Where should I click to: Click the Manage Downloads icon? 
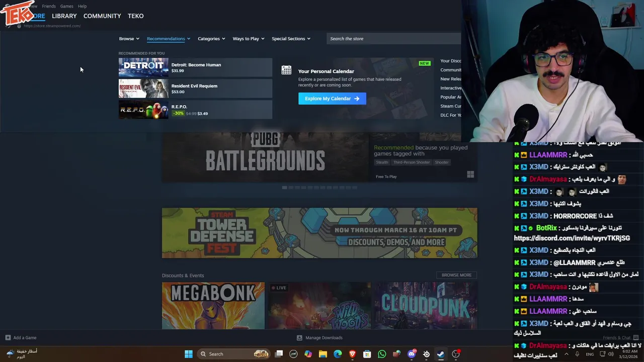pyautogui.click(x=299, y=338)
